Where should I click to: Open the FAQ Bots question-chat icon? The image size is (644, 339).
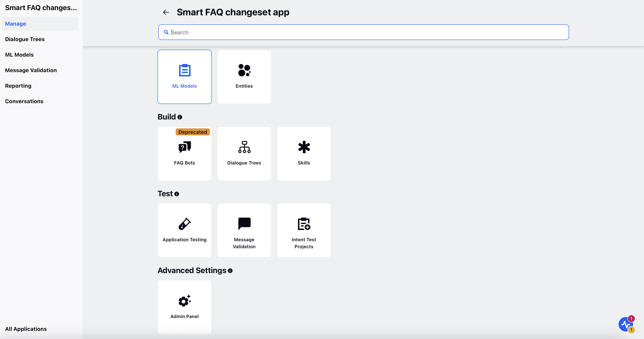[x=185, y=147]
